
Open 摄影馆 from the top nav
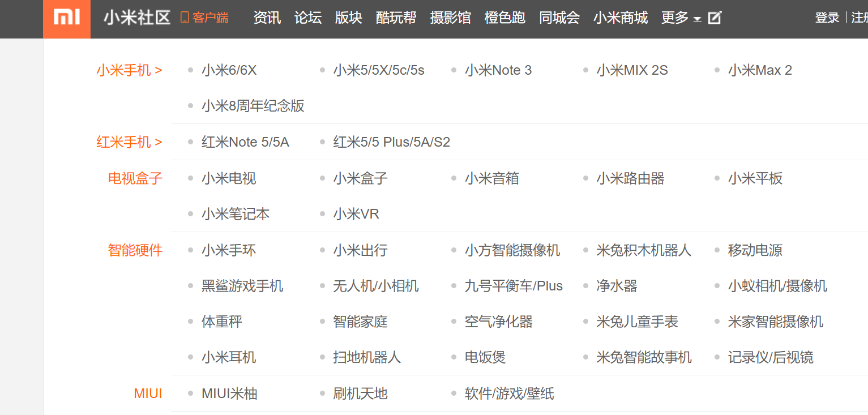pos(451,18)
